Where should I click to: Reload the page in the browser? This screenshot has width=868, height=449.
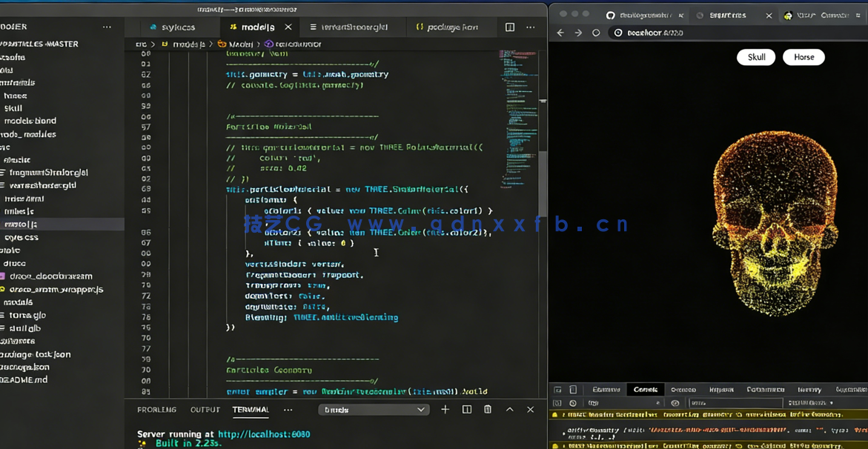[x=596, y=33]
